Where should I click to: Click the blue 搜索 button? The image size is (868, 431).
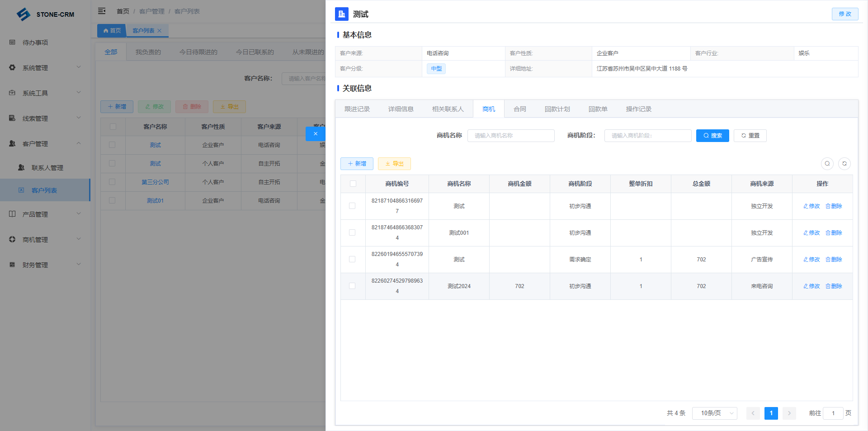coord(712,136)
